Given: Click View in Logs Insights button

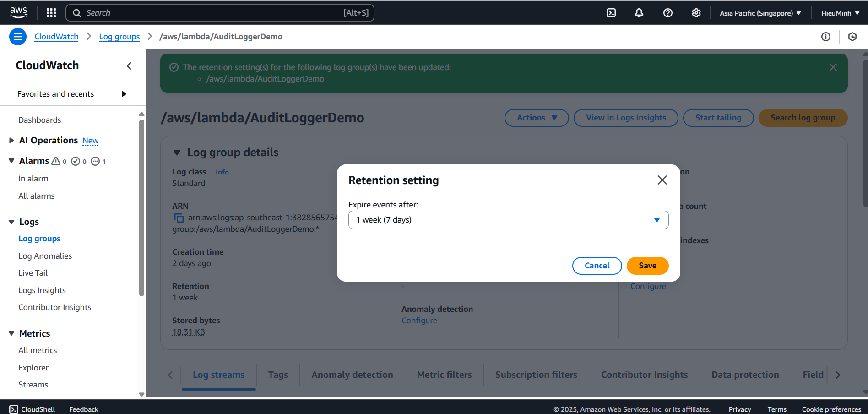Looking at the screenshot, I should click(x=626, y=118).
